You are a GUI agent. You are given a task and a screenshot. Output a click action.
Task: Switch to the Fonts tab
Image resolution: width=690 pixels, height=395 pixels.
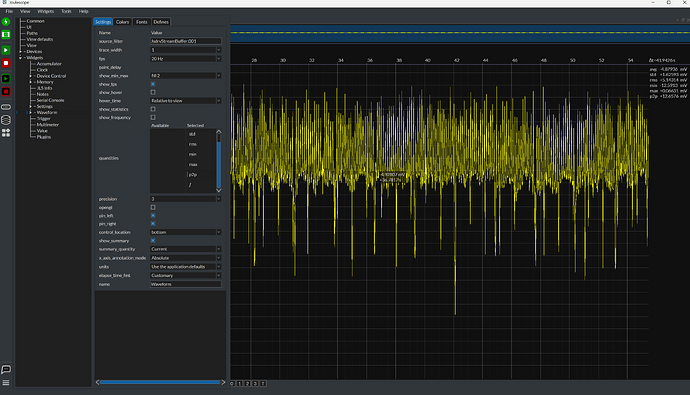[141, 22]
